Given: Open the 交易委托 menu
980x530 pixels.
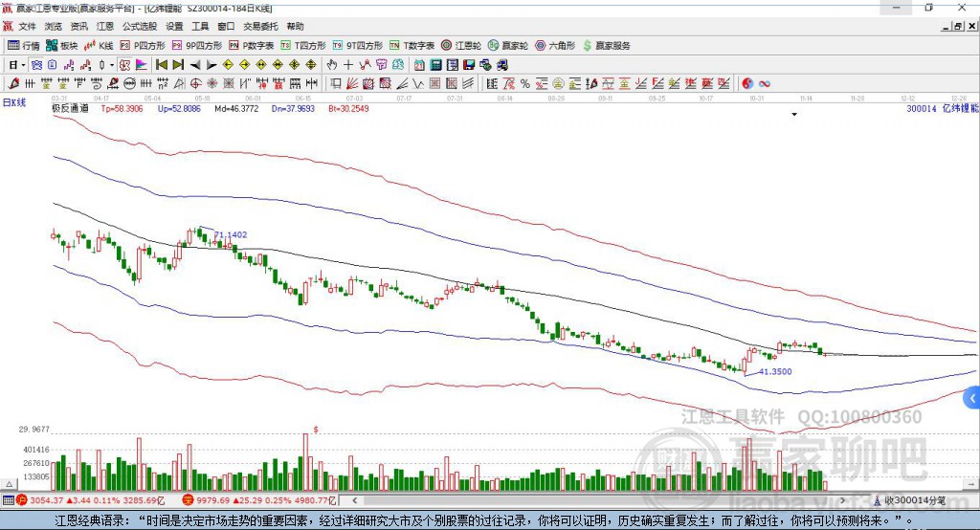Looking at the screenshot, I should (x=260, y=26).
